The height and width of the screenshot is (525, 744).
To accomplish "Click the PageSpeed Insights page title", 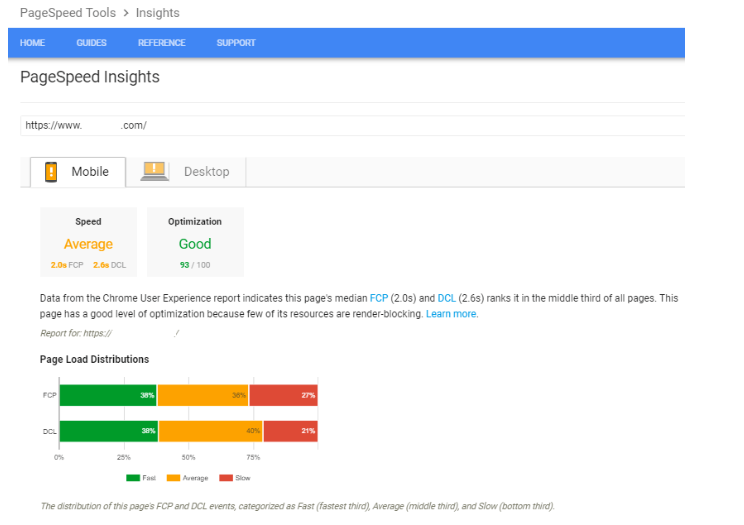I will 90,77.
